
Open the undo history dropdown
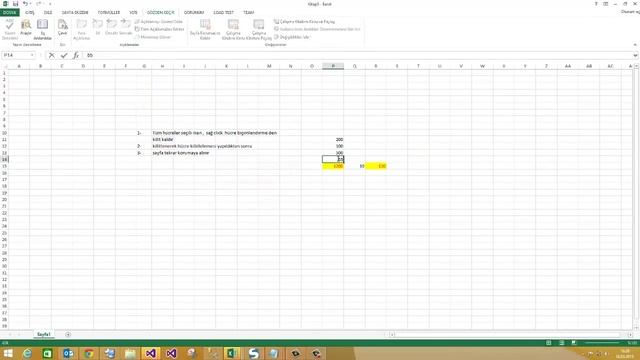(30, 4)
